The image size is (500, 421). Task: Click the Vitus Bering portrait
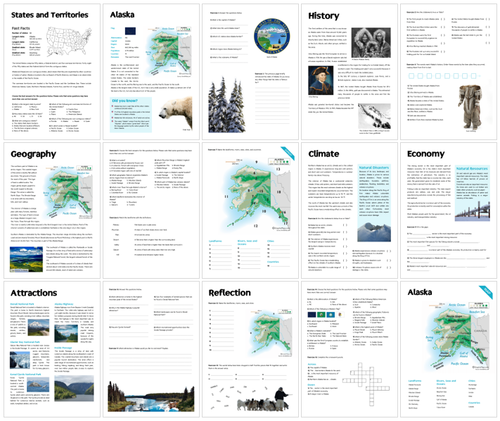pyautogui.click(x=321, y=80)
